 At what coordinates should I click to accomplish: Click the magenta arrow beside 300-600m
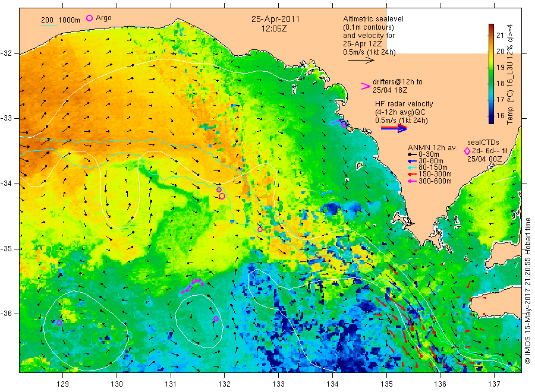412,181
